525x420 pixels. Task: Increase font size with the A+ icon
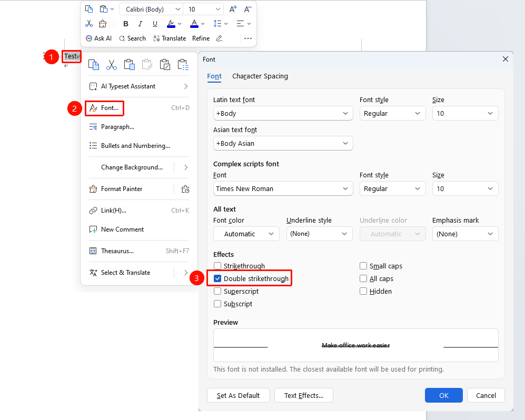point(233,9)
